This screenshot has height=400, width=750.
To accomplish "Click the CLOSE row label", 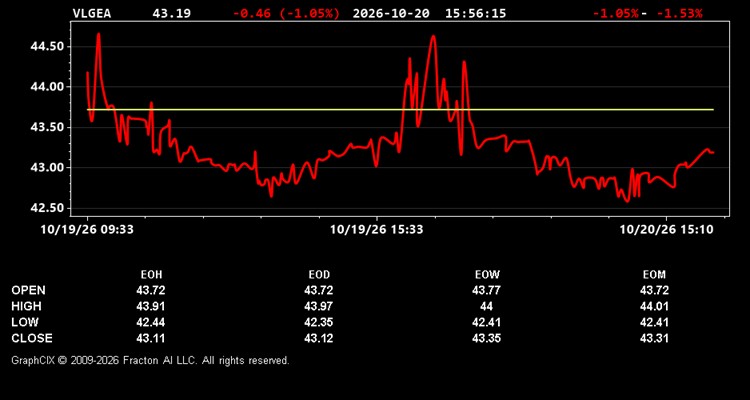I will pos(32,338).
